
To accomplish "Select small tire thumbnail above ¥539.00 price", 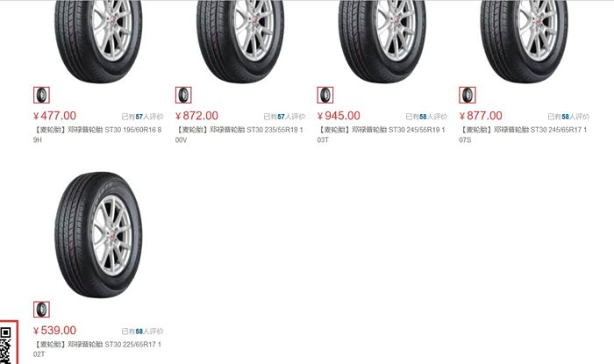I will (41, 310).
